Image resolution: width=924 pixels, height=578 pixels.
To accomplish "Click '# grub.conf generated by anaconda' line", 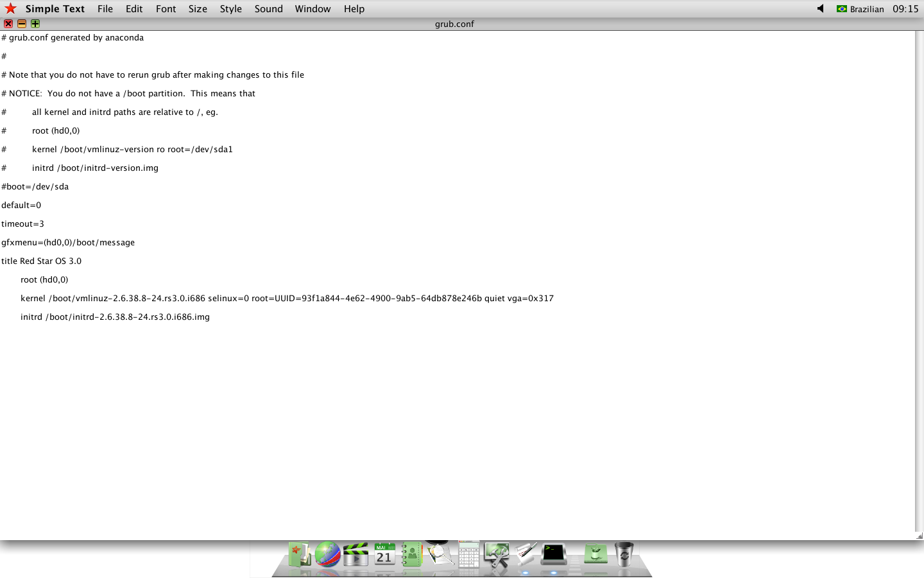I will (73, 37).
